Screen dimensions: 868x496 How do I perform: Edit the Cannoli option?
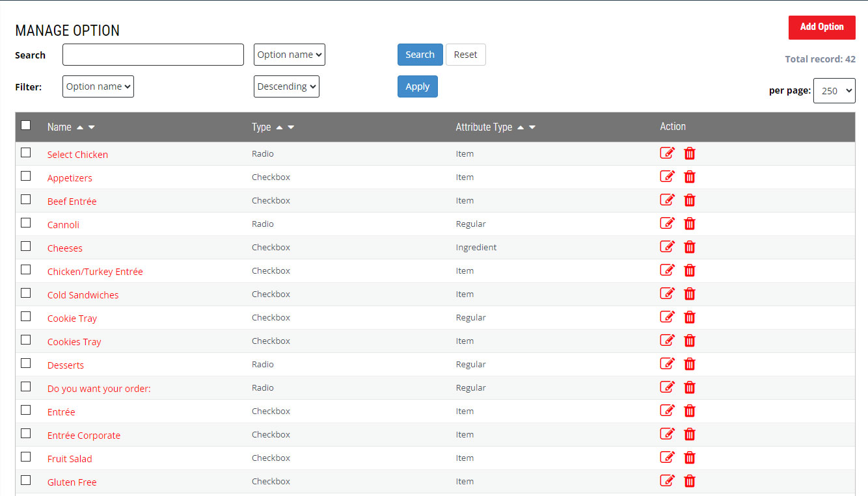tap(668, 223)
